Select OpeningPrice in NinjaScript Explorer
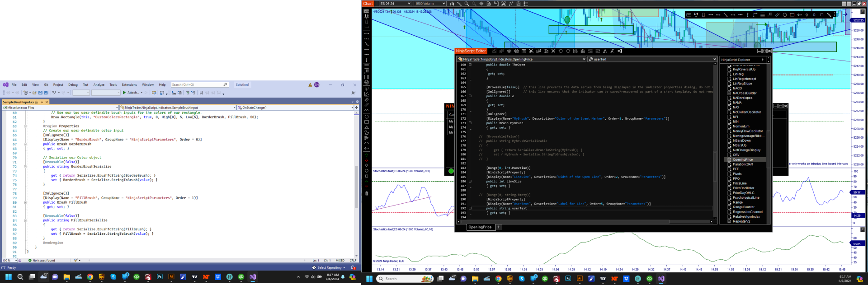 [743, 159]
